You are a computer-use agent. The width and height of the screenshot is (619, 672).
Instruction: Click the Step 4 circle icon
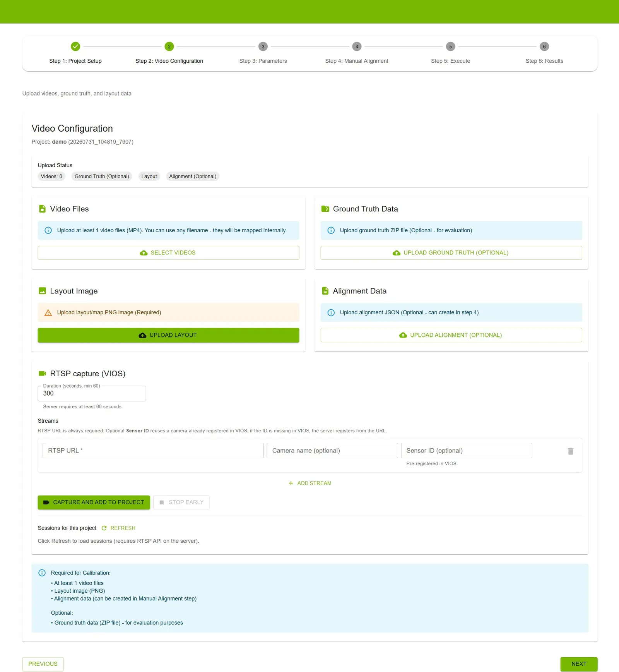[357, 46]
